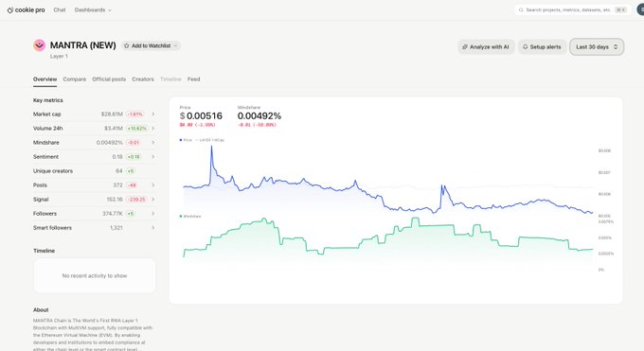Viewport: 644px width, 351px height.
Task: Open the watchlist dropdown chevron
Action: (175, 45)
